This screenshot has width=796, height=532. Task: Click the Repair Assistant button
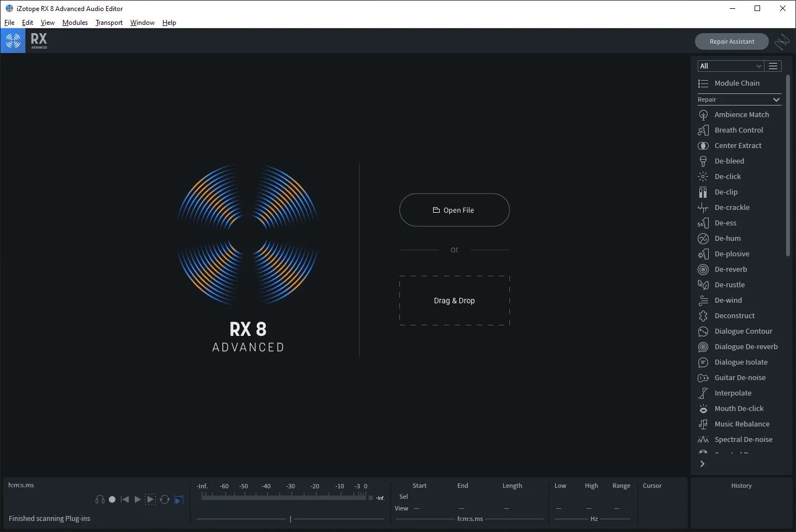[x=731, y=41]
